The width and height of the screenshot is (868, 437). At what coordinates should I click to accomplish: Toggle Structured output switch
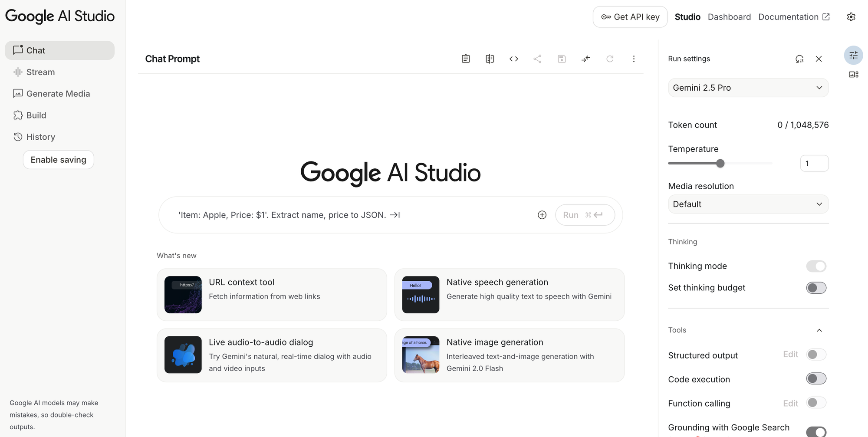(816, 355)
